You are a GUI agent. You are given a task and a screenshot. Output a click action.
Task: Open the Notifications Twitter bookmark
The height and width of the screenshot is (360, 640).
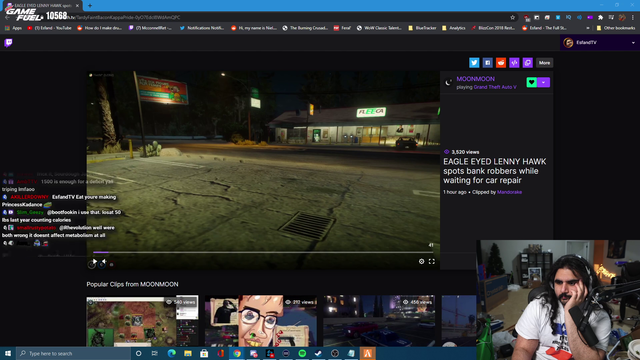(x=202, y=28)
